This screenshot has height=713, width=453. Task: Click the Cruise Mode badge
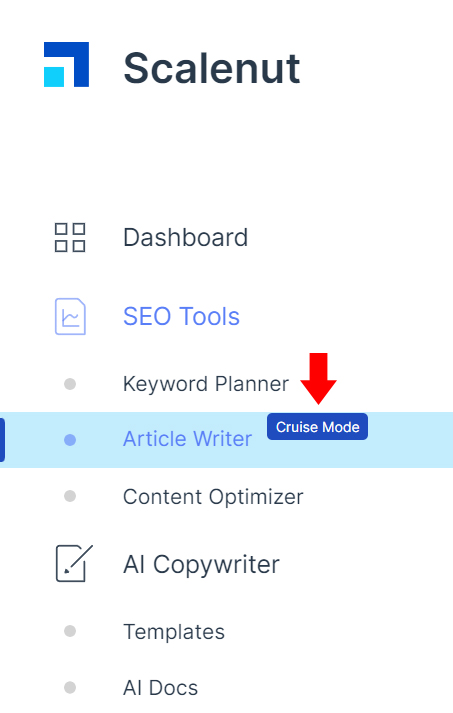(x=317, y=427)
